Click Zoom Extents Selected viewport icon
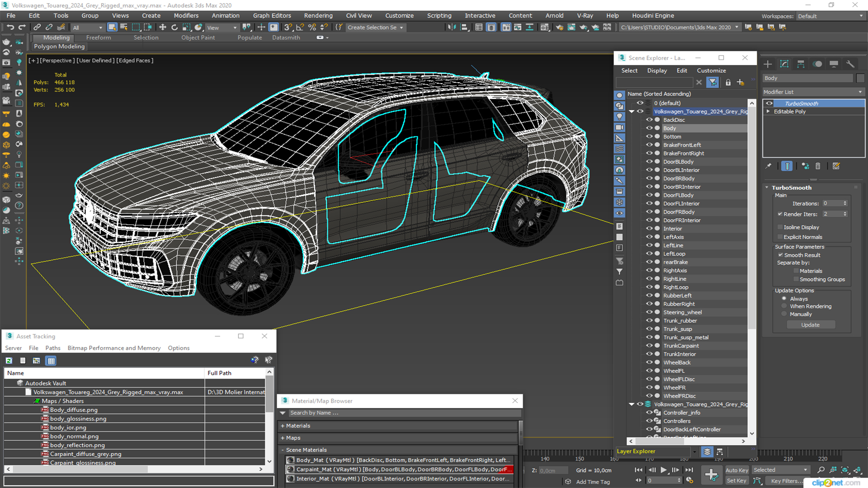The width and height of the screenshot is (868, 488). point(844,470)
